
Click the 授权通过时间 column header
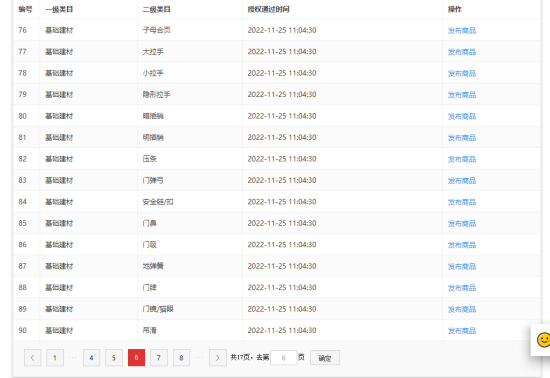tap(269, 9)
